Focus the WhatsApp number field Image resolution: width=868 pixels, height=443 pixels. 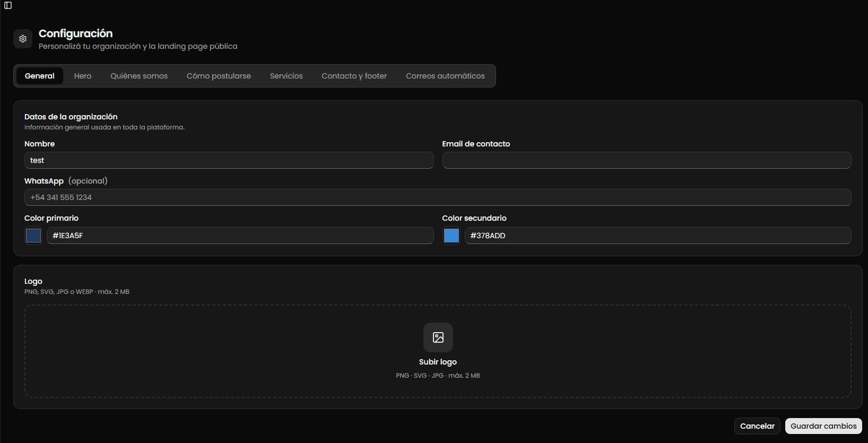coord(438,197)
